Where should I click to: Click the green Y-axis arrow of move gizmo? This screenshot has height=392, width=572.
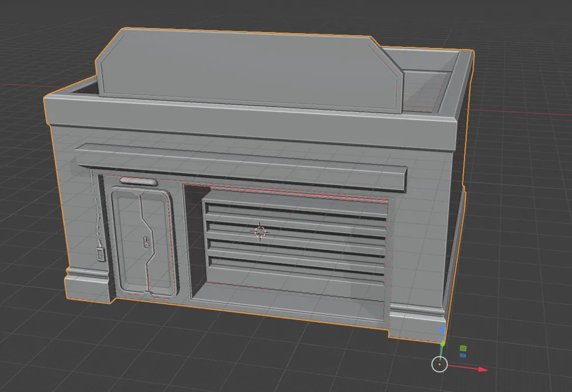(x=443, y=343)
